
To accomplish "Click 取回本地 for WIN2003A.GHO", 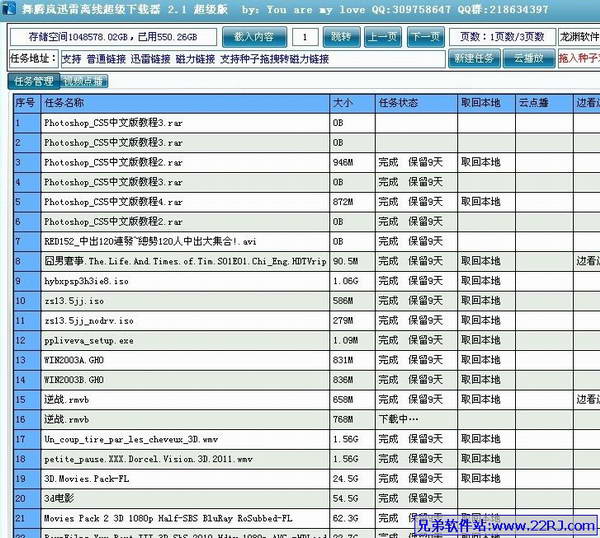I will [480, 360].
